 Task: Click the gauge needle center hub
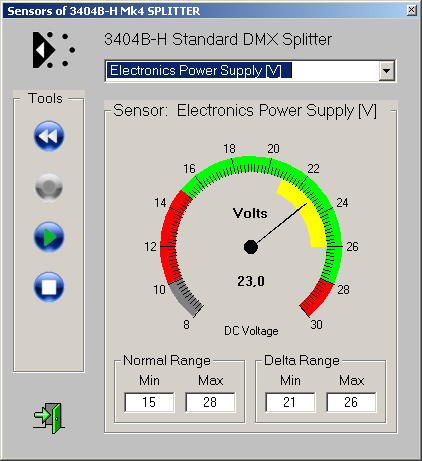(x=251, y=247)
